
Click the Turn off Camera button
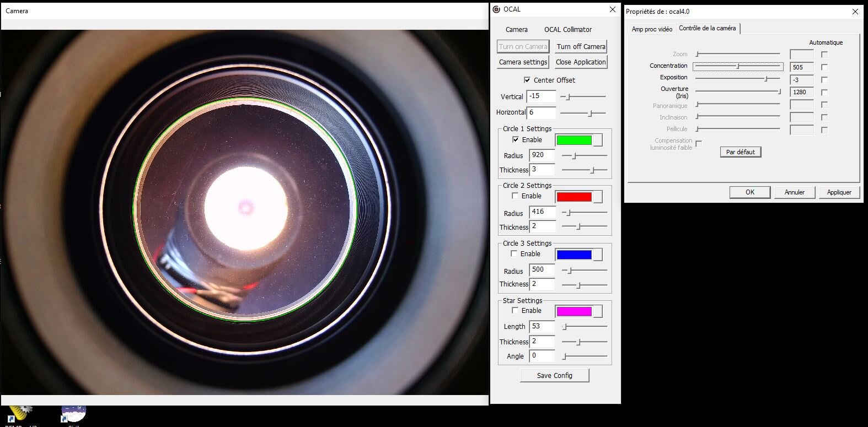581,47
